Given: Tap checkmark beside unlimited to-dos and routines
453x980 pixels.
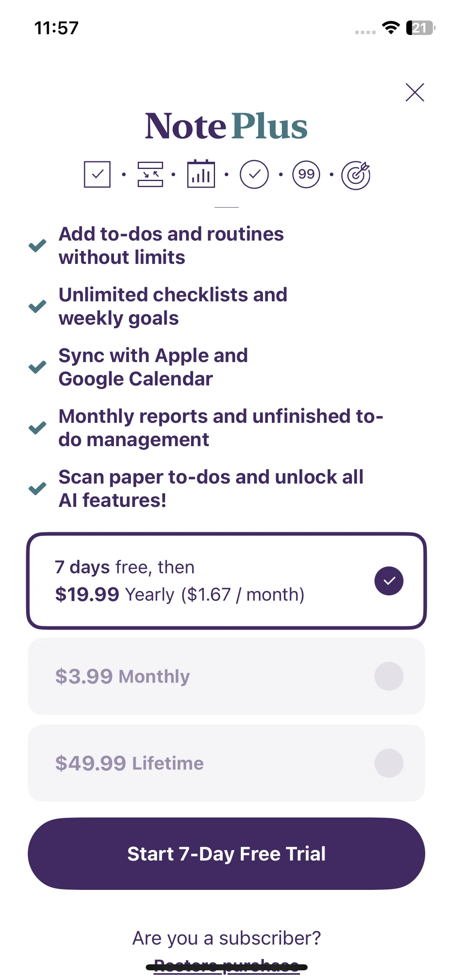Looking at the screenshot, I should pyautogui.click(x=37, y=245).
